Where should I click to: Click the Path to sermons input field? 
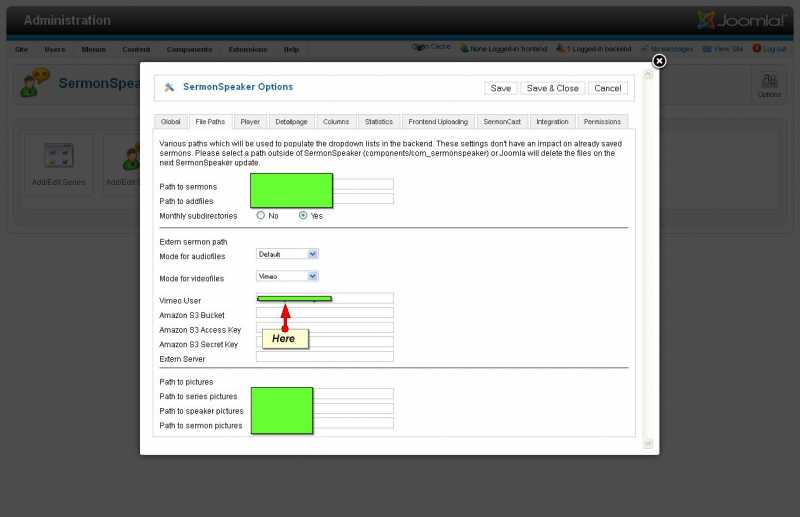tap(324, 184)
